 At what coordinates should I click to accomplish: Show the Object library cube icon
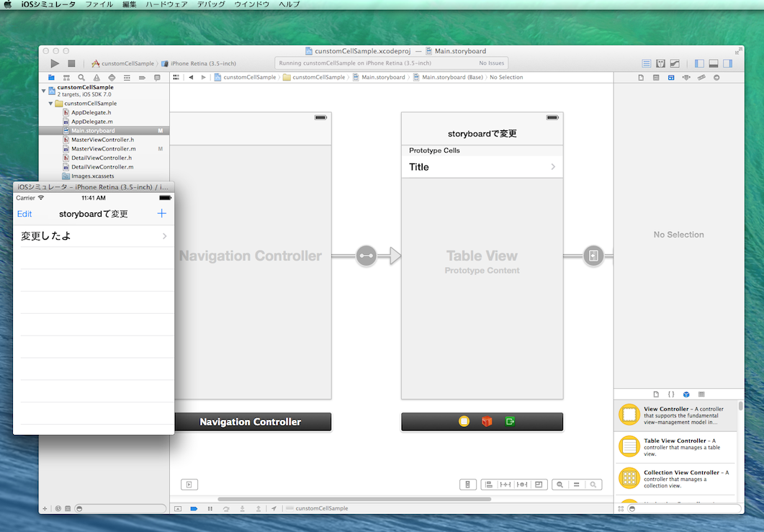point(686,394)
